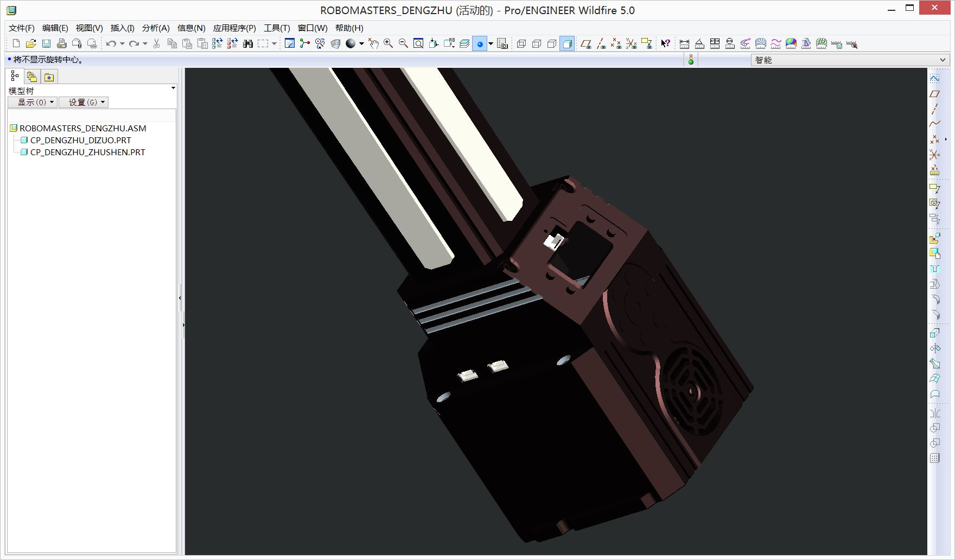Click Assemble component icon on right toolbar
The image size is (955, 560).
click(x=934, y=238)
